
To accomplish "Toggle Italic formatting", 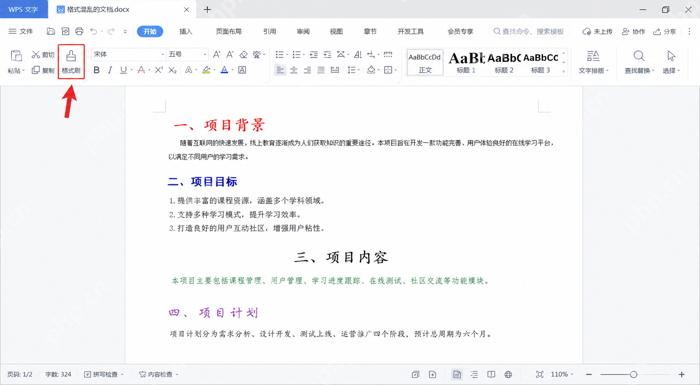I will point(110,70).
